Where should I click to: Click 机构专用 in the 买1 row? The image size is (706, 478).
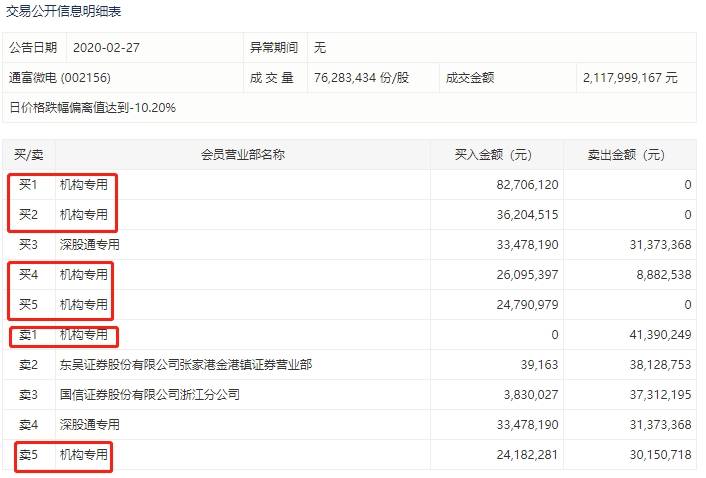pos(84,185)
